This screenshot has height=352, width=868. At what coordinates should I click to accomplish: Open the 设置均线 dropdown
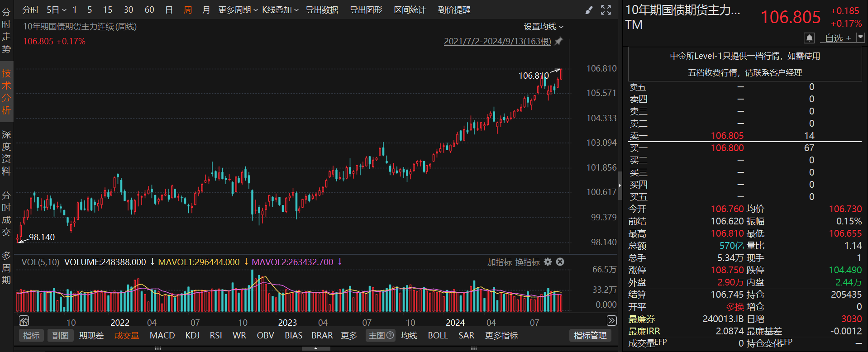(544, 27)
